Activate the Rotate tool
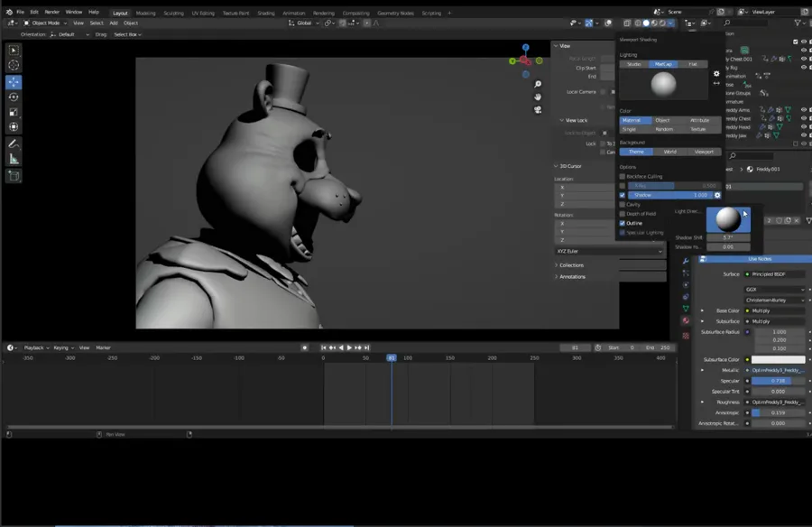 pos(14,97)
